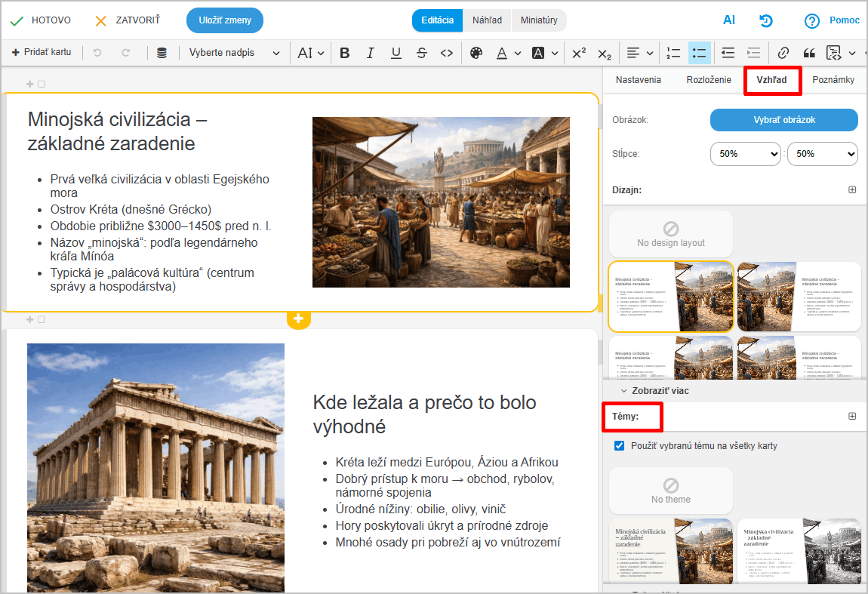
Task: Open the color palette icon
Action: click(x=476, y=53)
